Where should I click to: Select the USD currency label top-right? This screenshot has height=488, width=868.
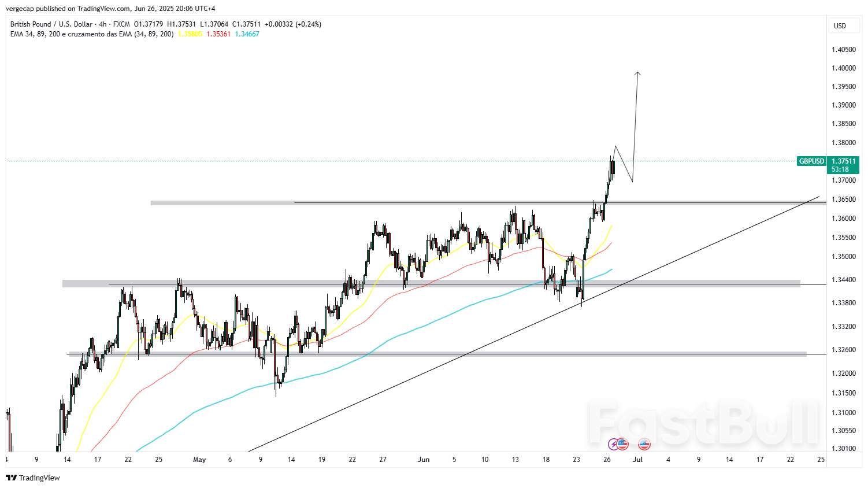click(844, 25)
